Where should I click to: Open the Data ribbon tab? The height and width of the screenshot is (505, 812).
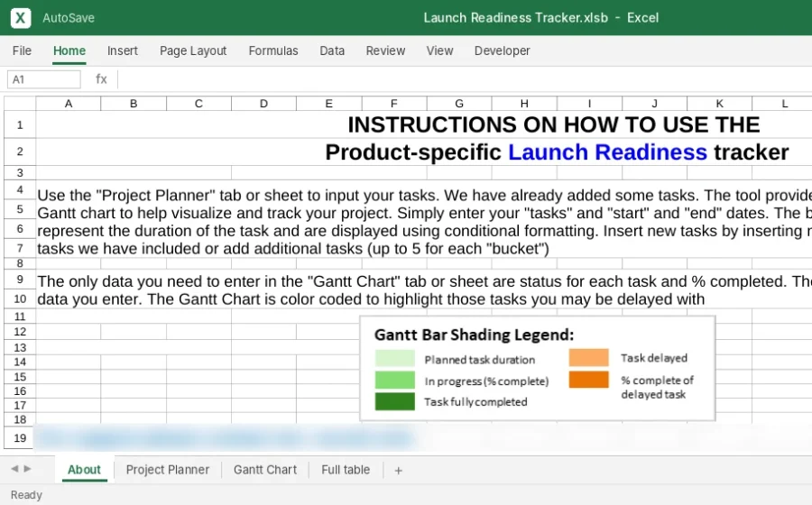pos(332,50)
